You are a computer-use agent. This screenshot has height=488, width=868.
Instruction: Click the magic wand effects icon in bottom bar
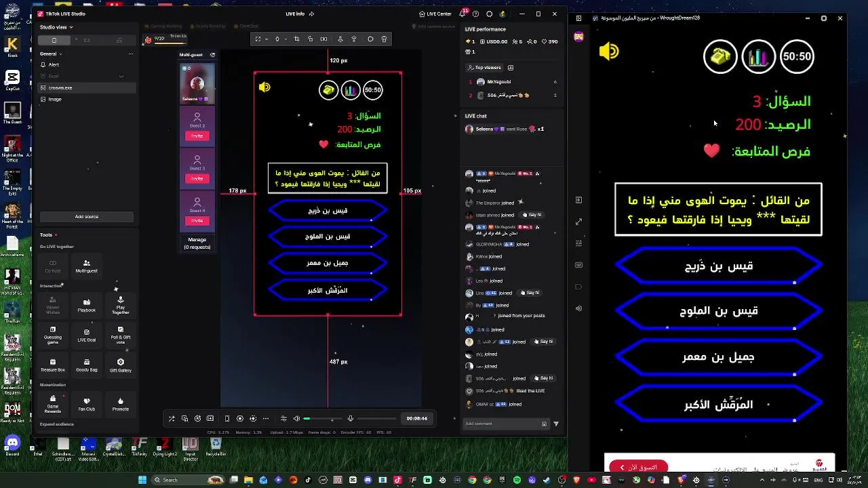172,418
